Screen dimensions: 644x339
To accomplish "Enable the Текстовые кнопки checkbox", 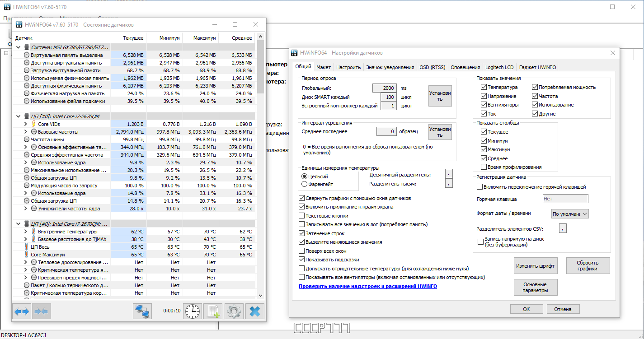I will click(301, 216).
